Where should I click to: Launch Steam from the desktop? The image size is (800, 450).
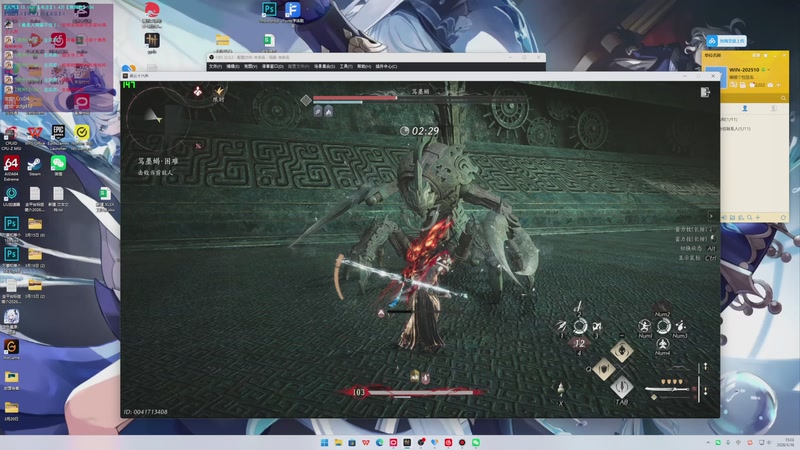34,164
